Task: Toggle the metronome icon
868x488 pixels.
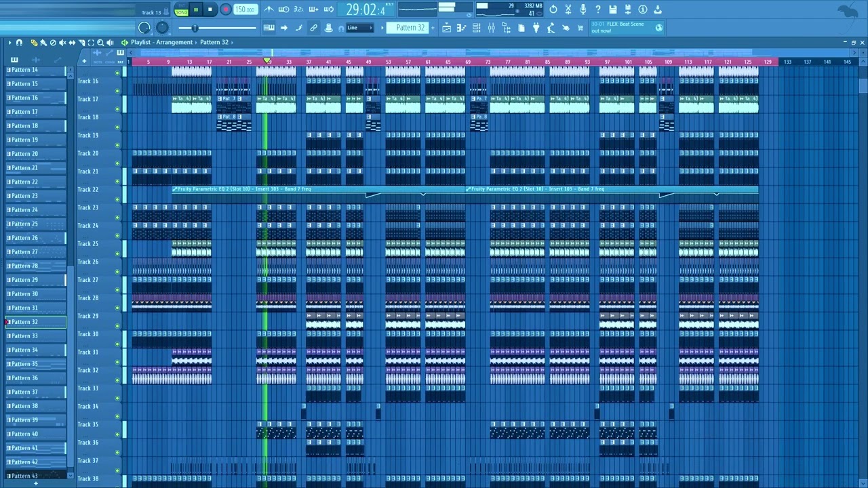Action: pos(269,9)
